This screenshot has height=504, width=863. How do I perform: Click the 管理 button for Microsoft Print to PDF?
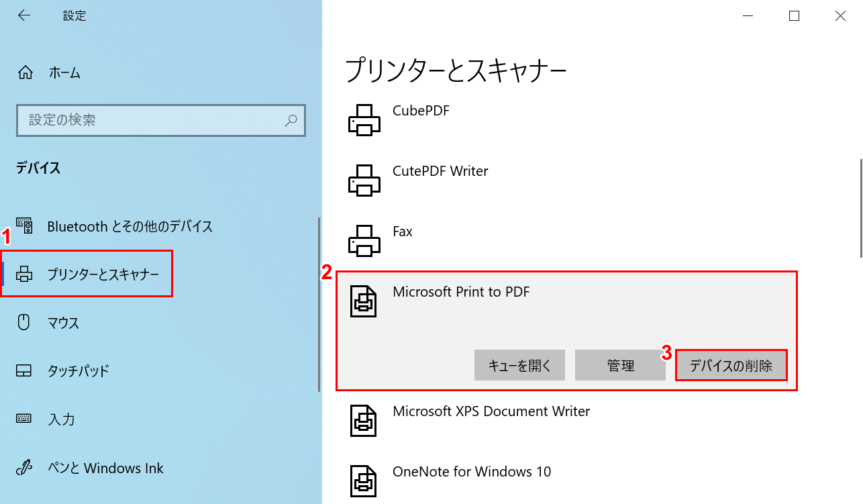[620, 365]
